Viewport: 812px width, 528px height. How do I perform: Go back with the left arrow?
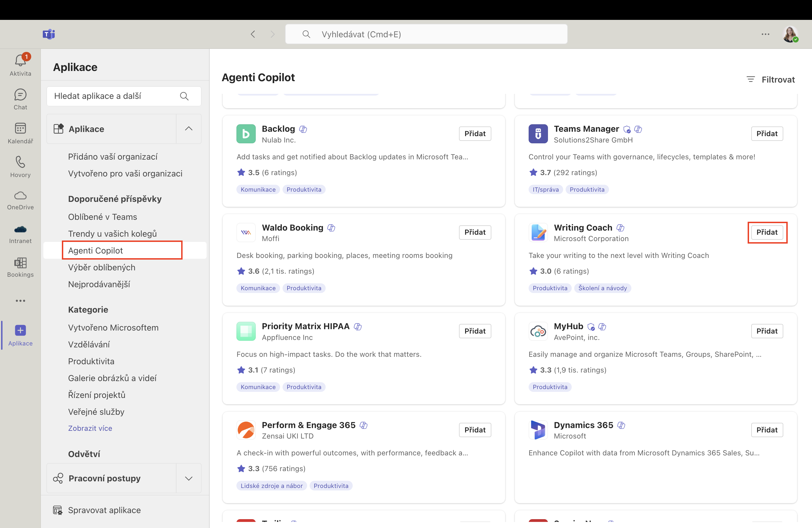253,34
